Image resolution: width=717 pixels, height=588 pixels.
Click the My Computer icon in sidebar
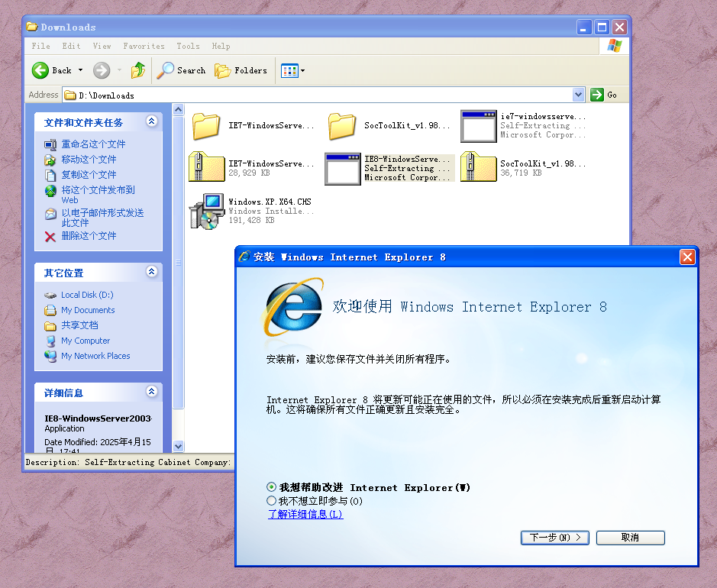coord(50,341)
